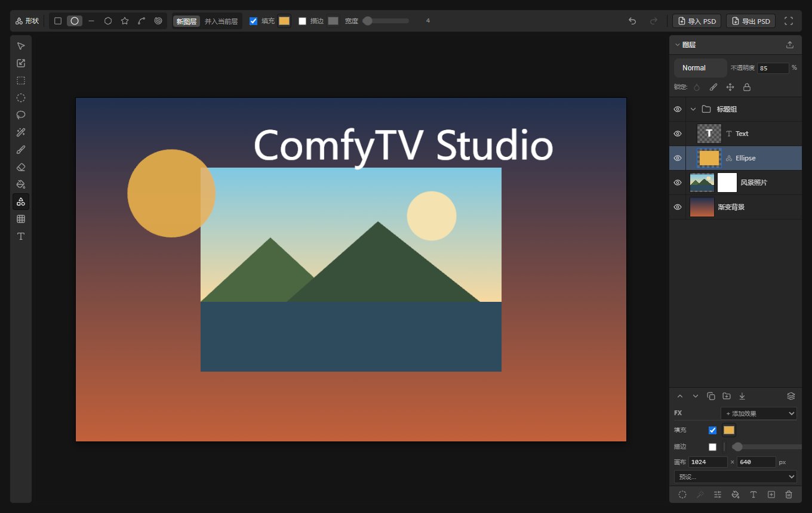Click the export icon in 图层 panel header
Screen dimensions: 812x513
(790, 45)
